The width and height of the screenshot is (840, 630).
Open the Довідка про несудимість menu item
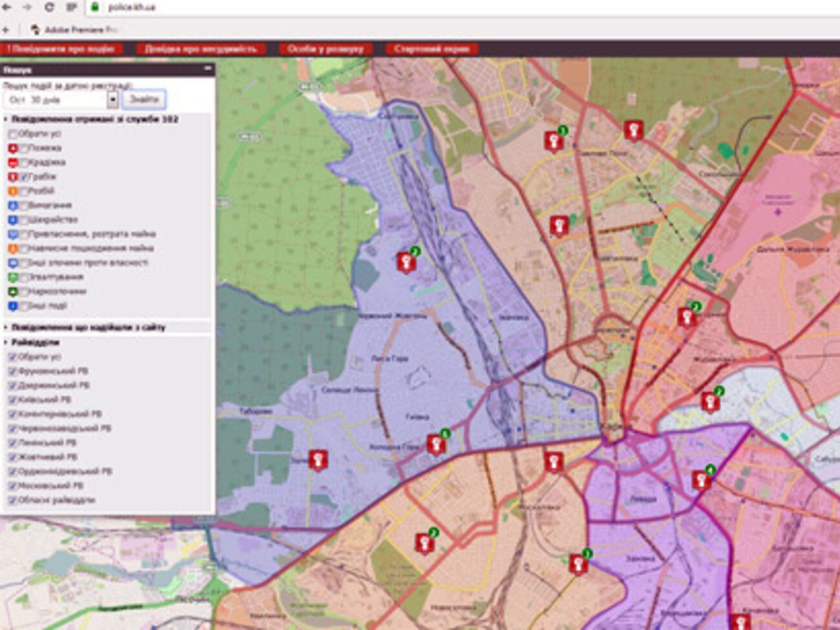point(200,49)
